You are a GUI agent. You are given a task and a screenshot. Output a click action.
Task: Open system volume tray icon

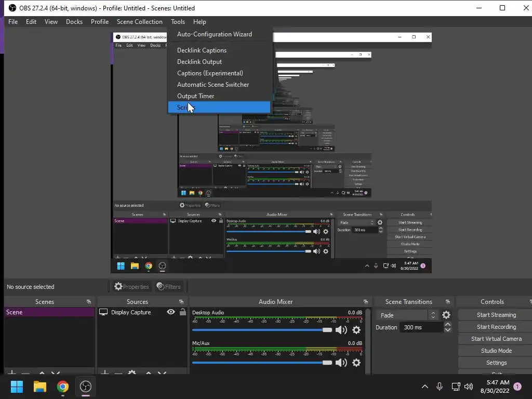tap(469, 387)
